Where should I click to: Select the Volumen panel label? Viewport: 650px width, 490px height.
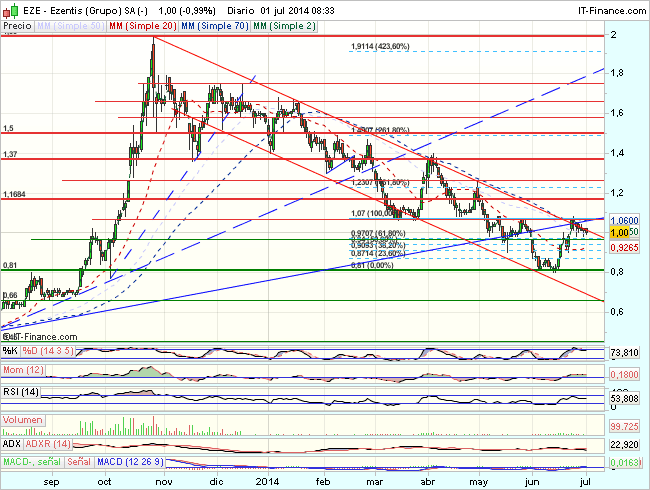point(24,419)
